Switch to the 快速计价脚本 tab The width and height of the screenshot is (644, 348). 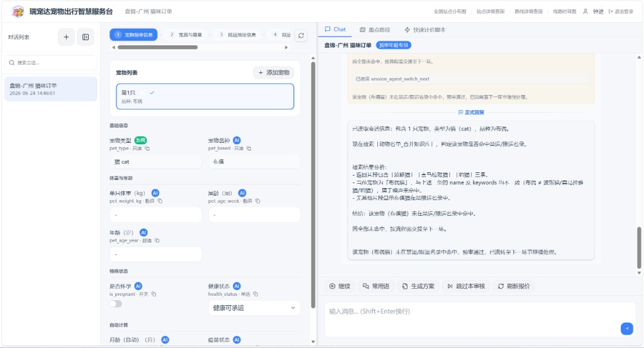click(425, 30)
